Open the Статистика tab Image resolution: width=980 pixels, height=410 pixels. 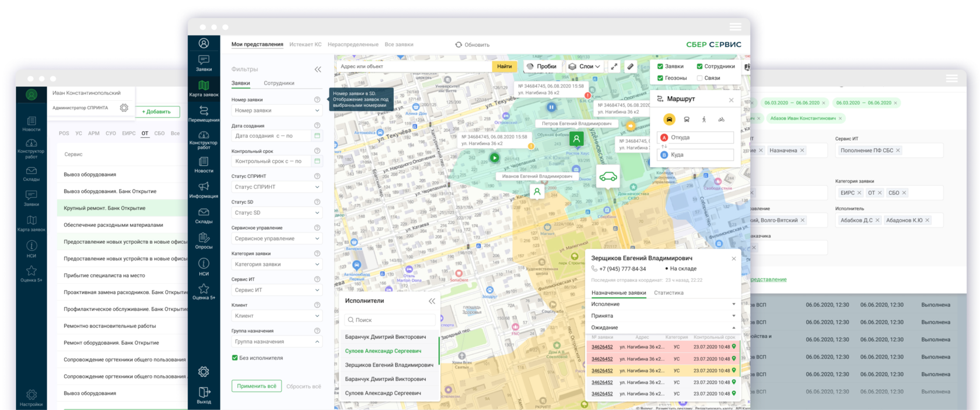pyautogui.click(x=668, y=293)
